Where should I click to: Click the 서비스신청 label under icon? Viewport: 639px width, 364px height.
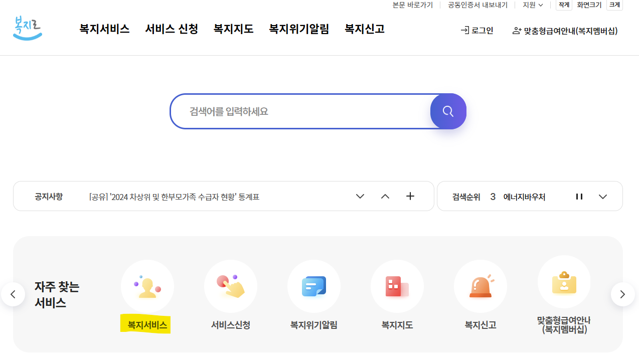point(231,325)
